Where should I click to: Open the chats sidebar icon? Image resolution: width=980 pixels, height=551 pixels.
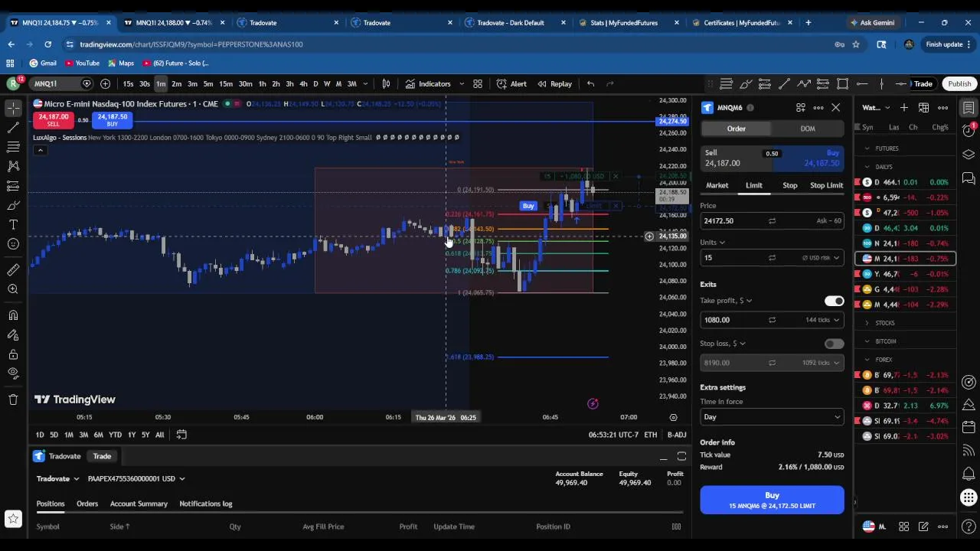pos(969,179)
